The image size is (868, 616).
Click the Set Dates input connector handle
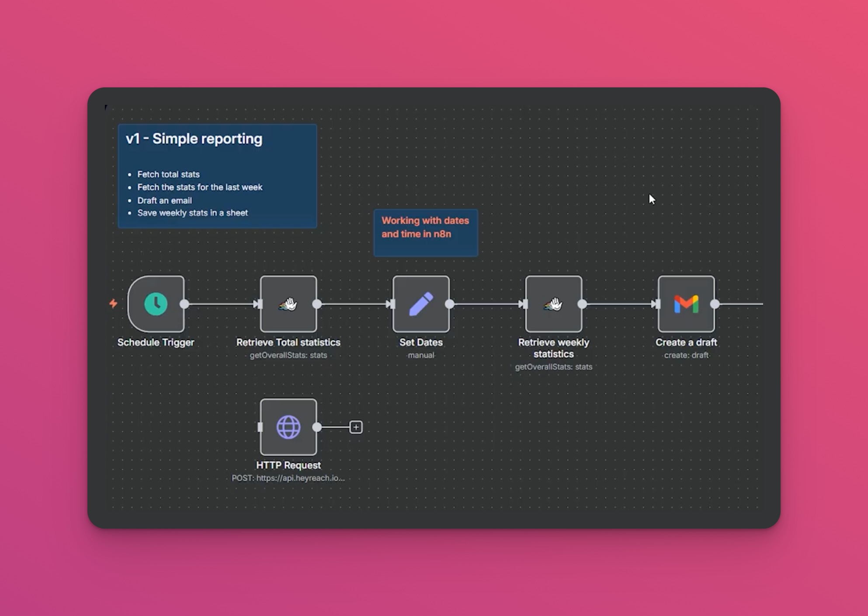point(393,304)
